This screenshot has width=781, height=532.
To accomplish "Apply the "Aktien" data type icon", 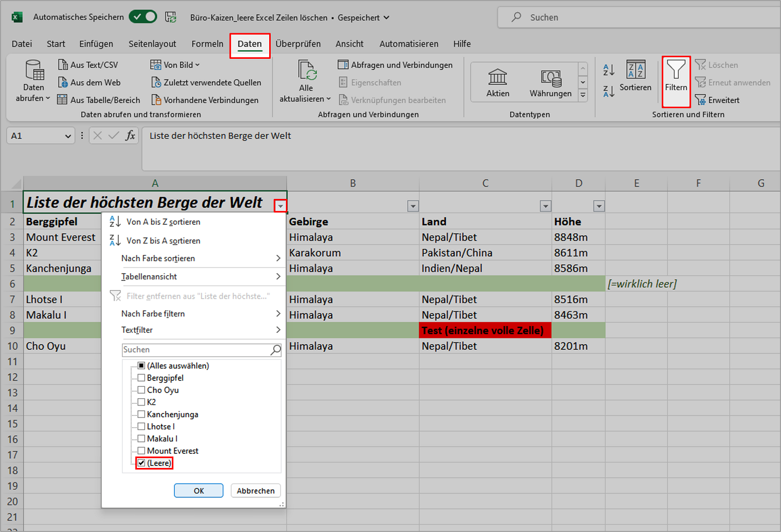I will [x=498, y=81].
